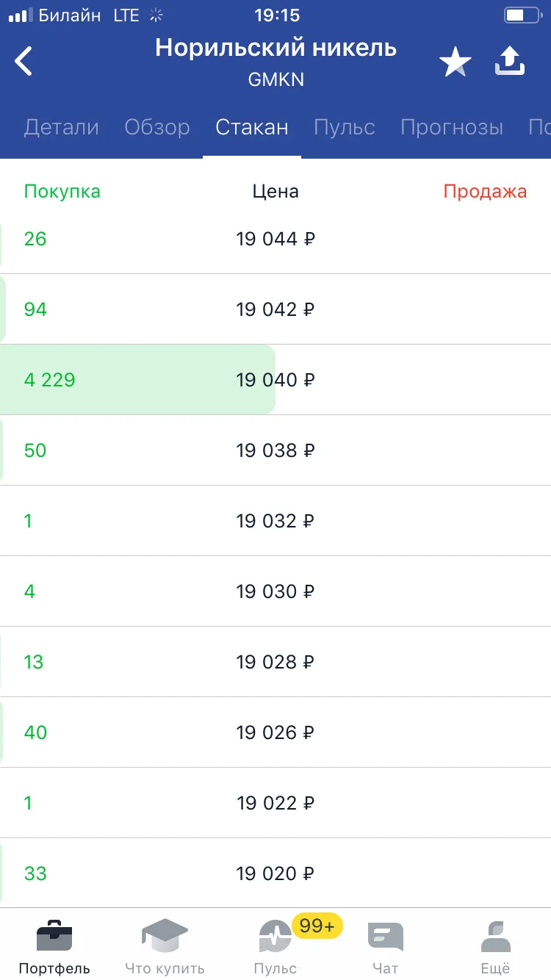
Task: Switch to the Прогнозы tab
Action: pyautogui.click(x=452, y=127)
